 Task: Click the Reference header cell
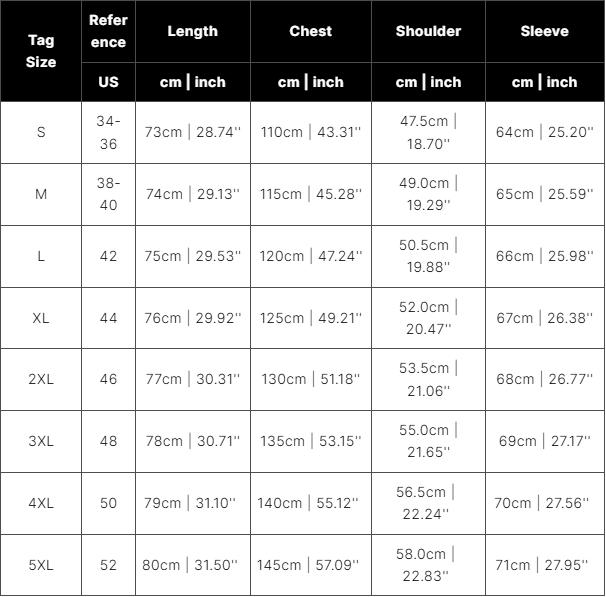click(x=108, y=31)
